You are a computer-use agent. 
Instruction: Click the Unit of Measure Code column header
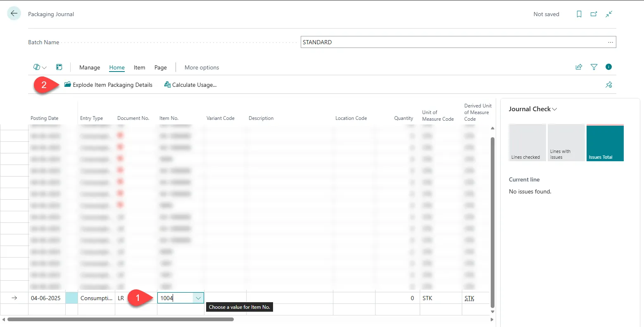(438, 115)
